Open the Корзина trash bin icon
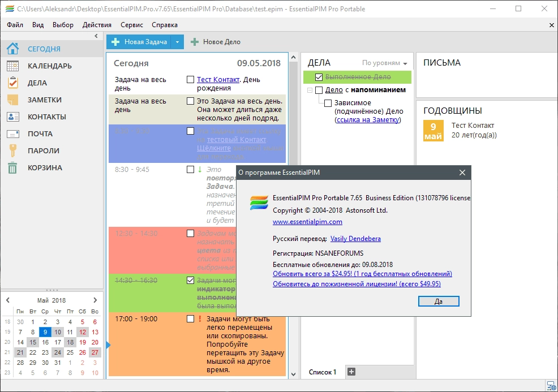558x392 pixels. click(13, 167)
